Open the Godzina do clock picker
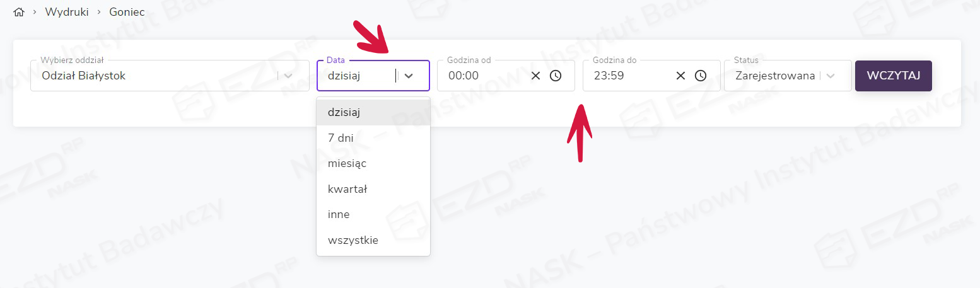Image resolution: width=980 pixels, height=288 pixels. 701,76
